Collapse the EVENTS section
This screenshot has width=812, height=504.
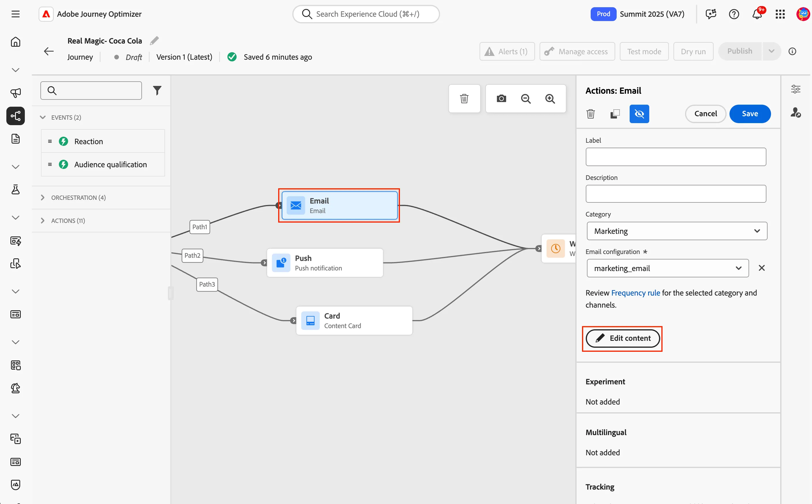(43, 117)
